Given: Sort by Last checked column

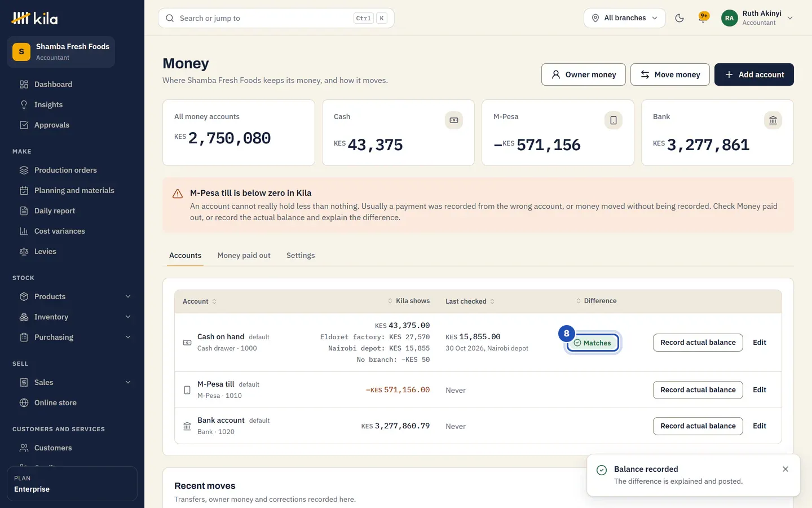Looking at the screenshot, I should pyautogui.click(x=470, y=301).
